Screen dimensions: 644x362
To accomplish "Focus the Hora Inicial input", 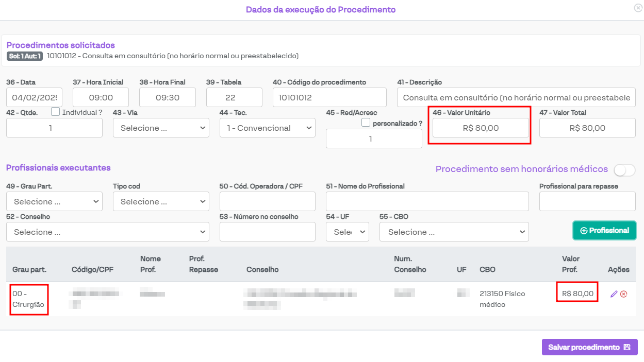I will pyautogui.click(x=101, y=98).
